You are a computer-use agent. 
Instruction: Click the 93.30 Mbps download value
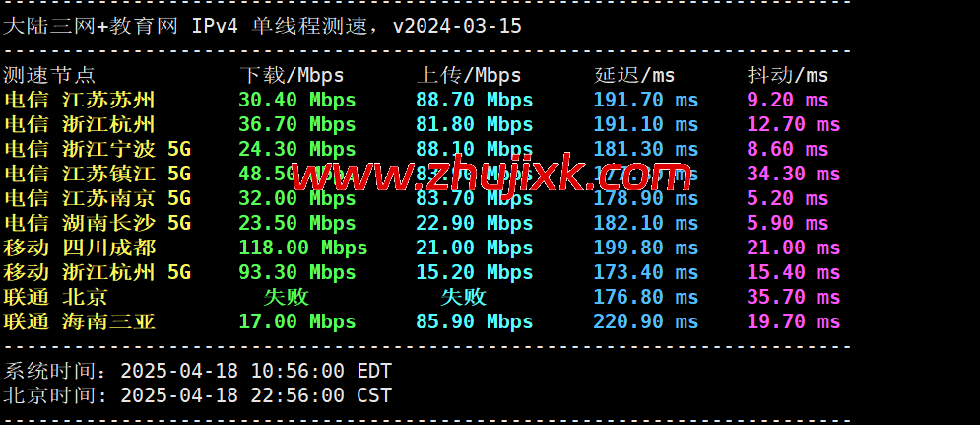(x=296, y=272)
